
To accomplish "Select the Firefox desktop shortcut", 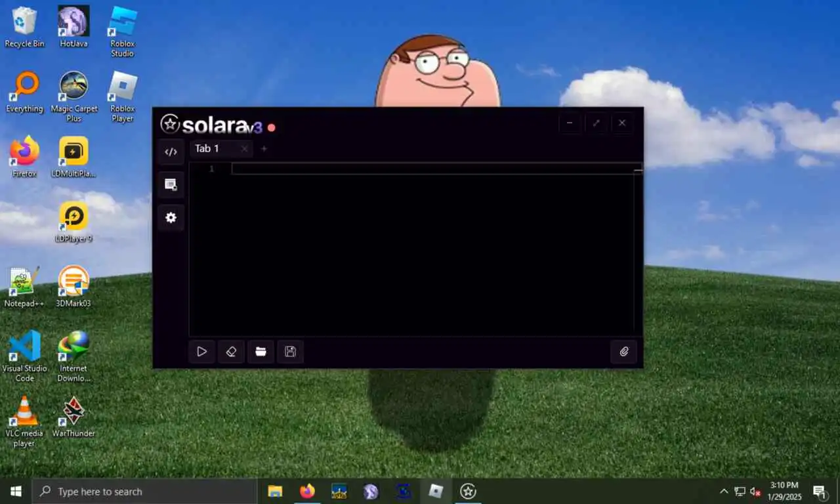I will pyautogui.click(x=24, y=157).
